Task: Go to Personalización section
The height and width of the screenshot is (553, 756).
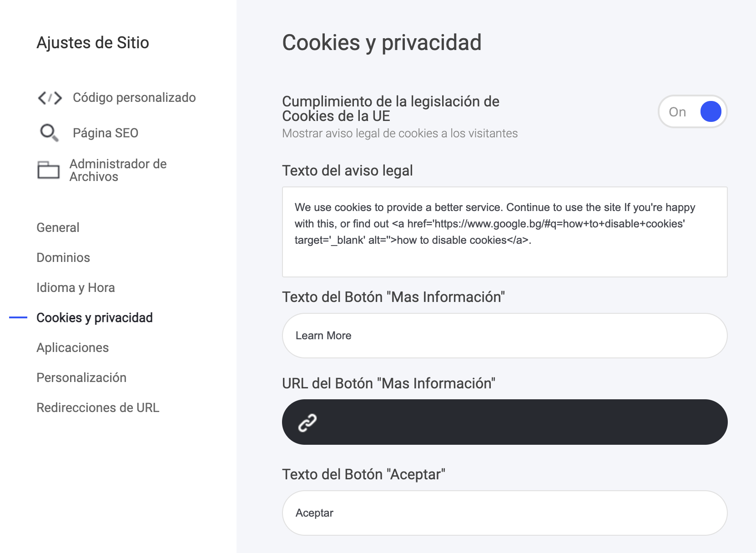Action: pos(81,377)
